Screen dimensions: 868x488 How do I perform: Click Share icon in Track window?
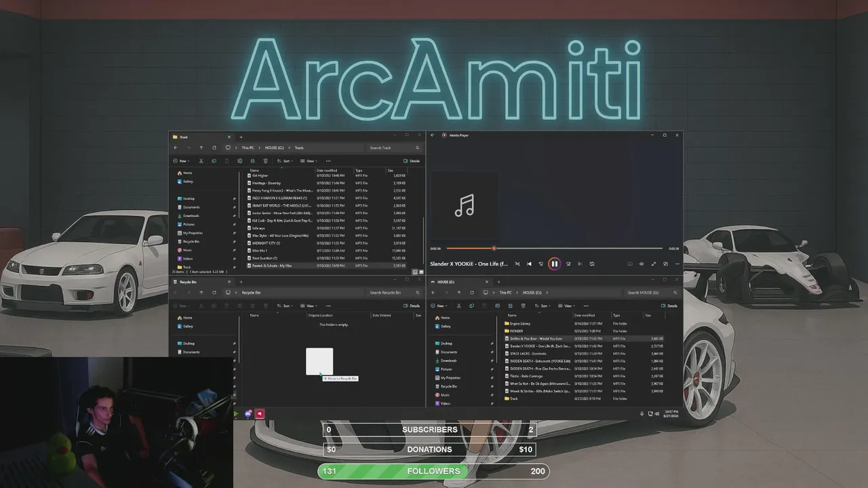(x=252, y=161)
